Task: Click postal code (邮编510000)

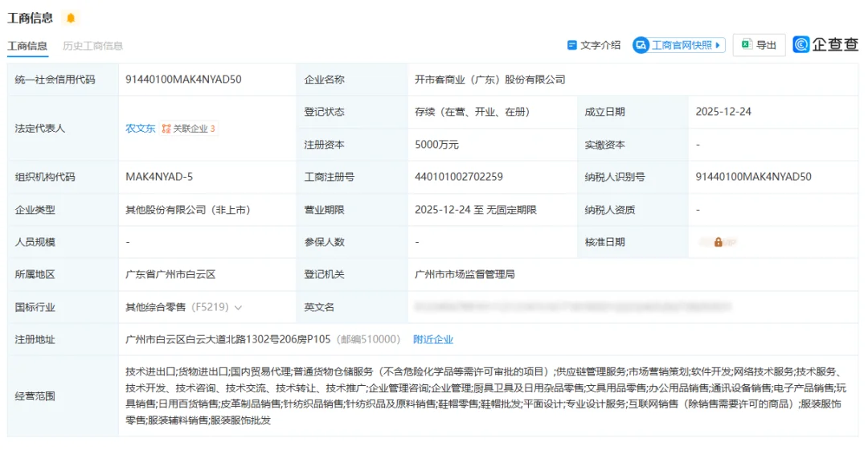Action: [368, 339]
